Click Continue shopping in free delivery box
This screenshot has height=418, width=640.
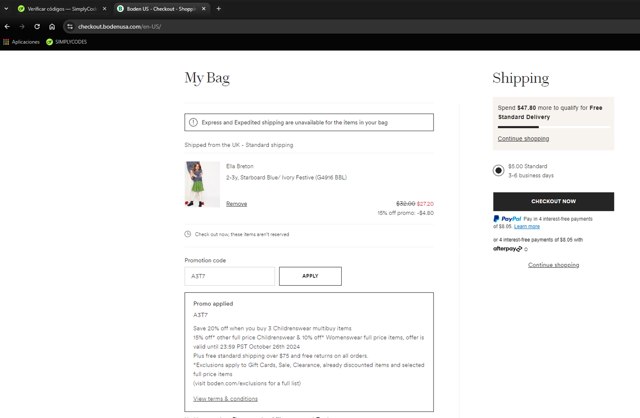523,139
